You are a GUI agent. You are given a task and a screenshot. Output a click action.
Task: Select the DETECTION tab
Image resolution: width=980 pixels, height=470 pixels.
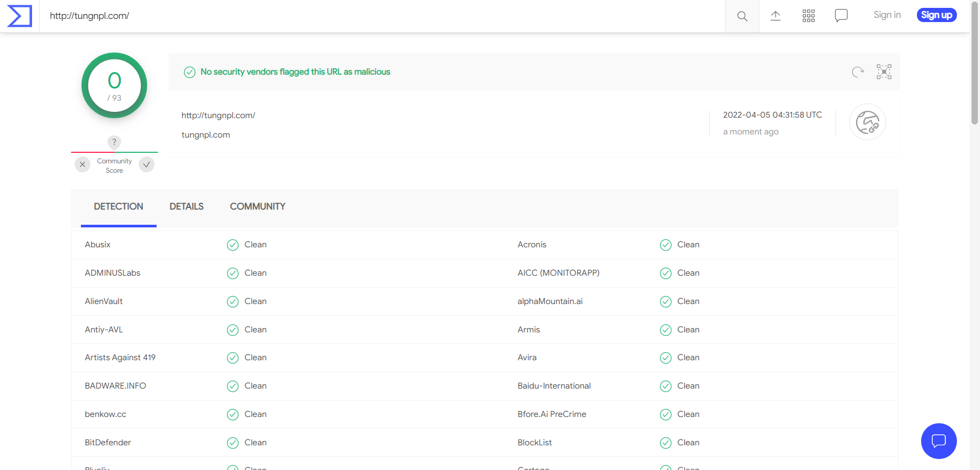click(118, 206)
